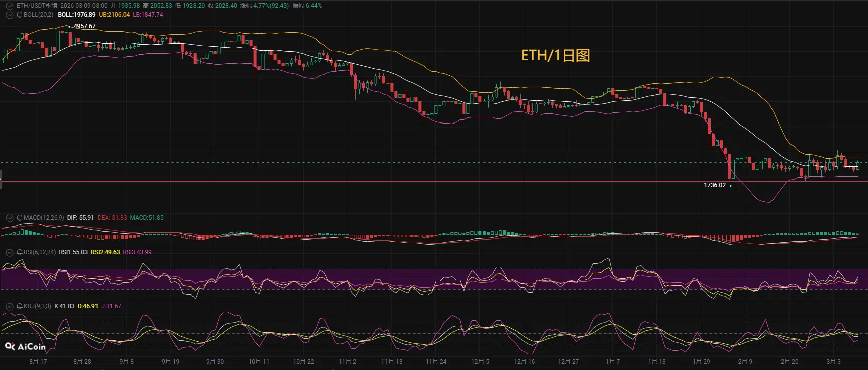Collapse the MACD indicator panel chevron
Viewport: 868px width, 370px height.
click(9, 218)
